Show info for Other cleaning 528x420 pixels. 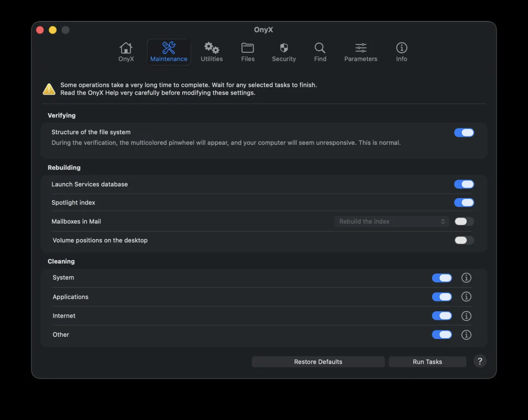tap(466, 335)
